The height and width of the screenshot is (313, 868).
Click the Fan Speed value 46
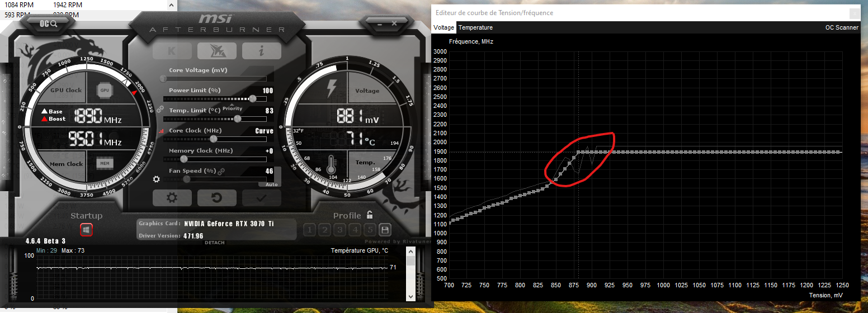(x=270, y=171)
